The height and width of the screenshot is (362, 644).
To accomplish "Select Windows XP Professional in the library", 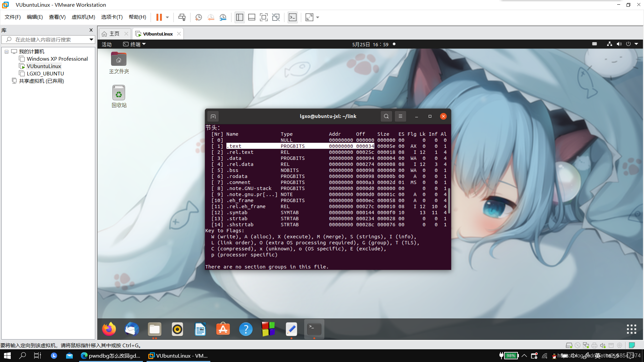I will (57, 59).
